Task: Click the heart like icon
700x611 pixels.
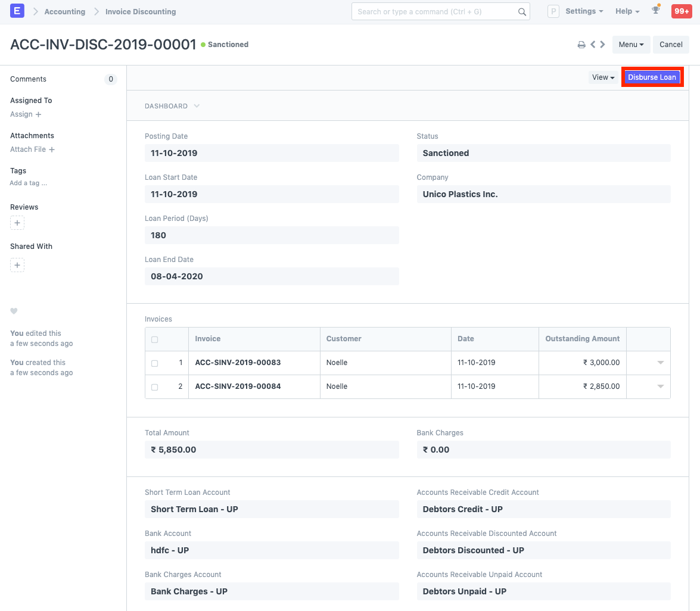Action: 14,311
